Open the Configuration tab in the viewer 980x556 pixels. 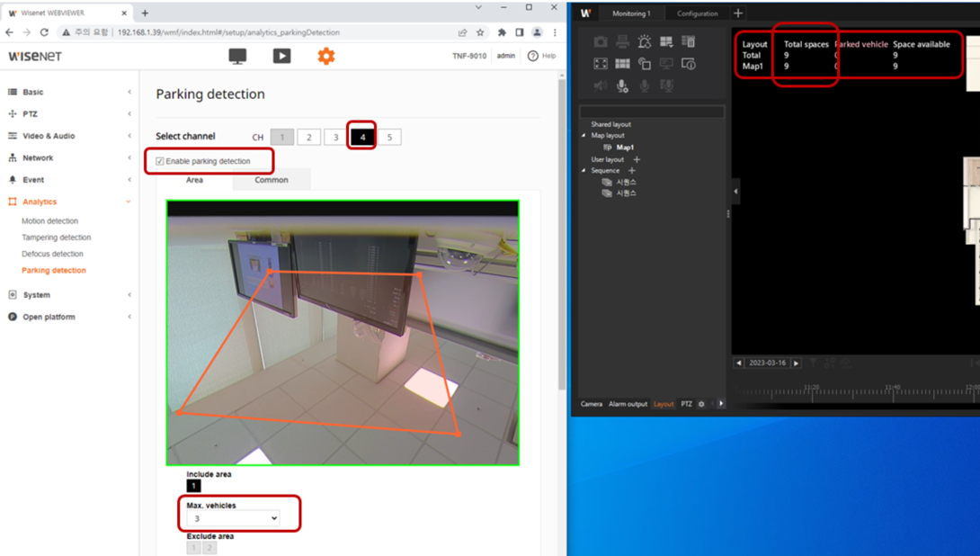[697, 13]
